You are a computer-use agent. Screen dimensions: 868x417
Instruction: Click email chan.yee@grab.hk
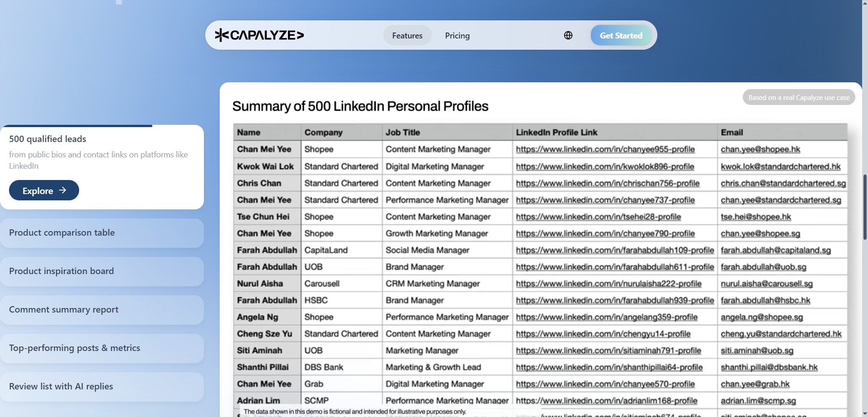pyautogui.click(x=755, y=384)
